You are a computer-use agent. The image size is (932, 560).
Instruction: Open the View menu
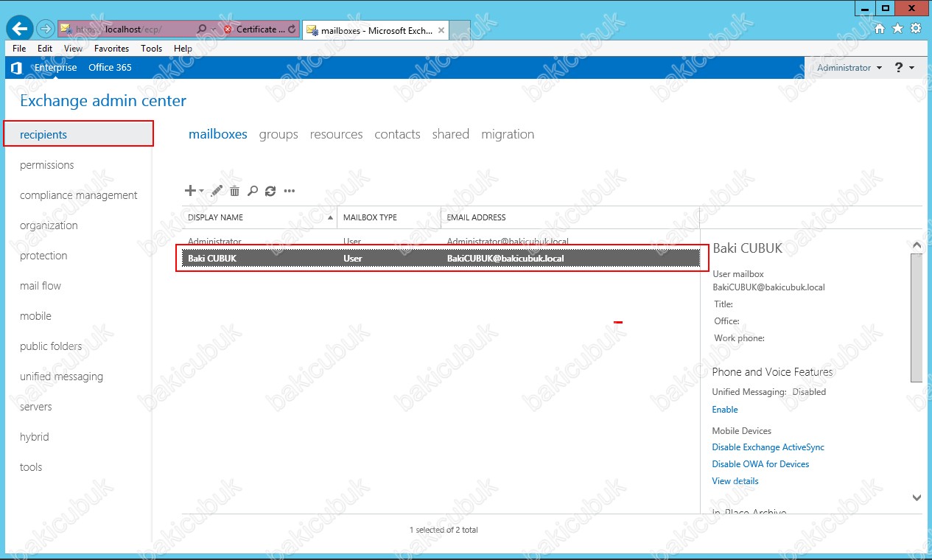point(73,49)
